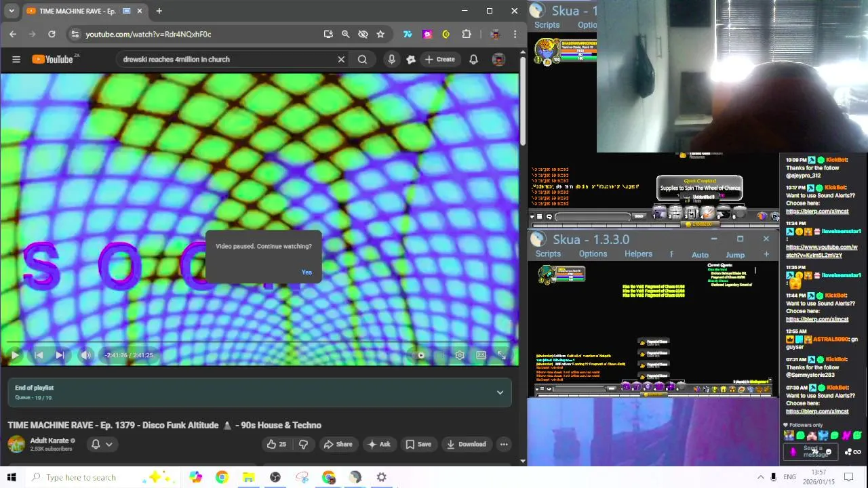Screen dimensions: 868x488
Task: Open Windows Settings gear from taskbar
Action: coord(382,477)
